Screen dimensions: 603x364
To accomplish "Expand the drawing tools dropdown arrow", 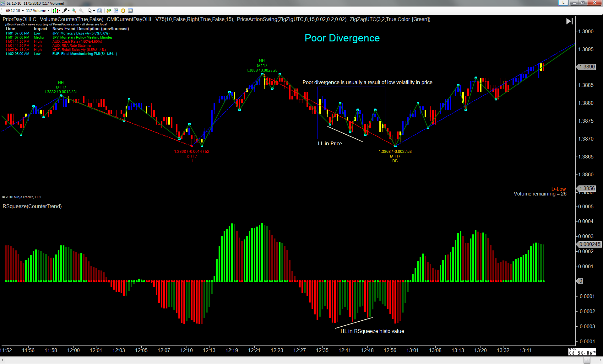I will (68, 11).
